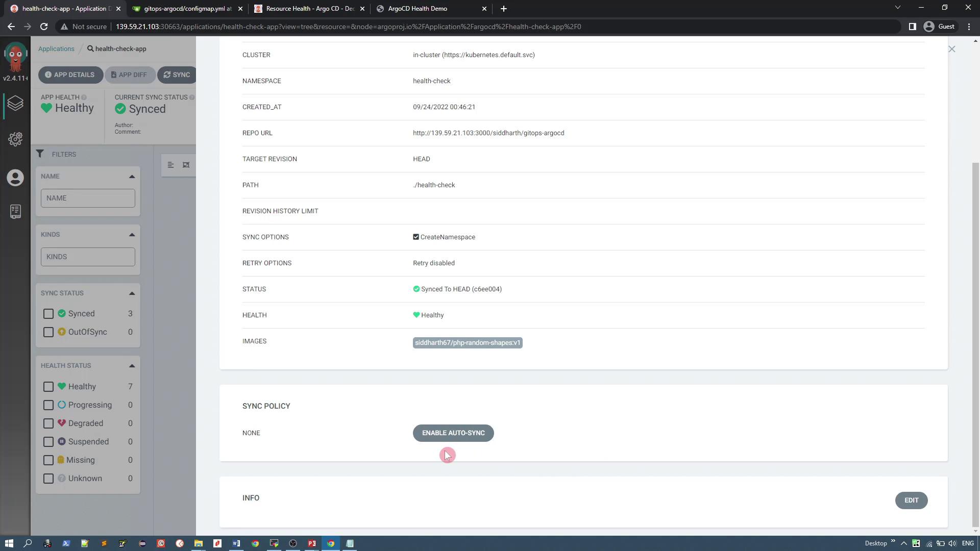Open File Explorer from the taskbar

click(198, 543)
